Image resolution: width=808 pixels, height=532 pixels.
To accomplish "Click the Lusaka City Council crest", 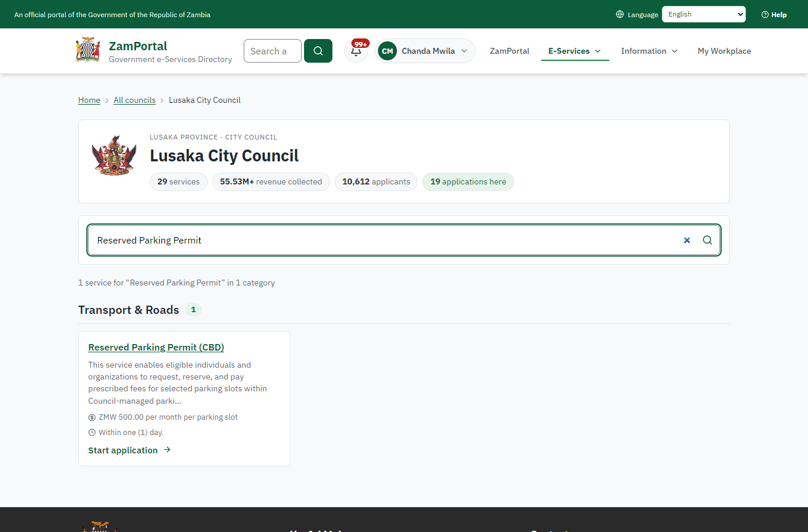I will click(x=114, y=155).
